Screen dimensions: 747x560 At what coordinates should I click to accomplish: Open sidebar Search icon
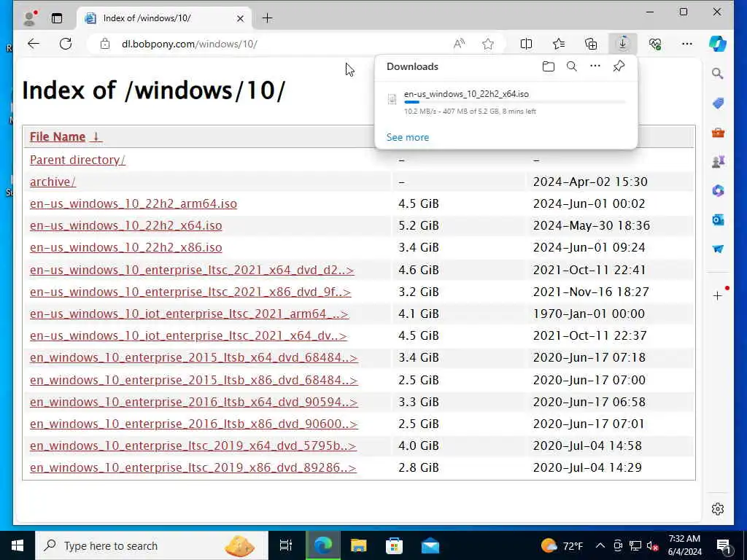click(x=718, y=73)
